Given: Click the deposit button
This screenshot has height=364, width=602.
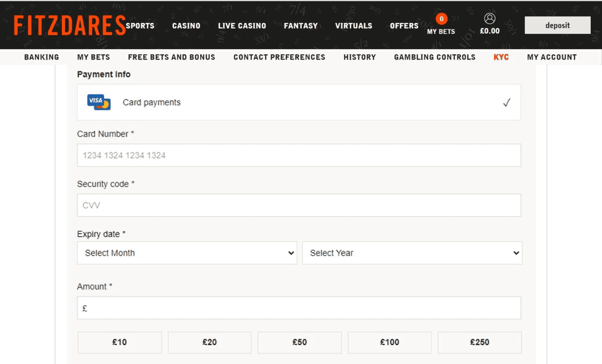Looking at the screenshot, I should pyautogui.click(x=557, y=25).
